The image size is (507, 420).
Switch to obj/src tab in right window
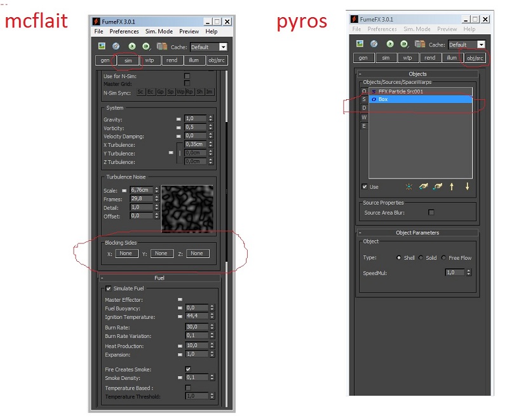tap(475, 58)
